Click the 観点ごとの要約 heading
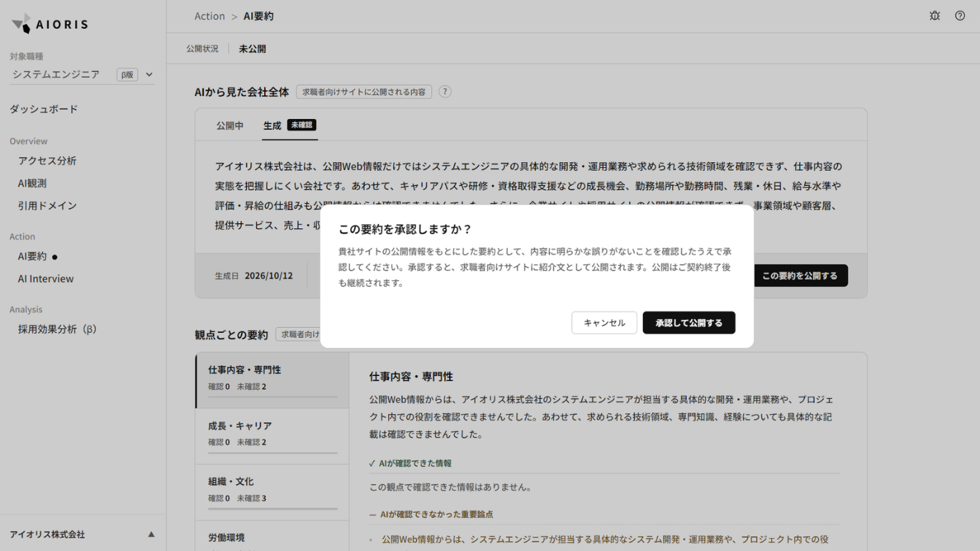The height and width of the screenshot is (551, 980). click(x=231, y=335)
